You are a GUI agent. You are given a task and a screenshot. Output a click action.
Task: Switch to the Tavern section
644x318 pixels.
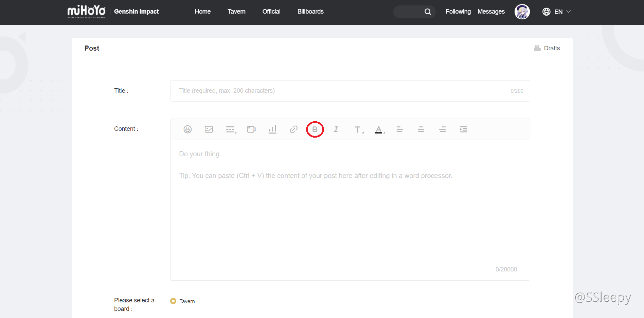[236, 11]
